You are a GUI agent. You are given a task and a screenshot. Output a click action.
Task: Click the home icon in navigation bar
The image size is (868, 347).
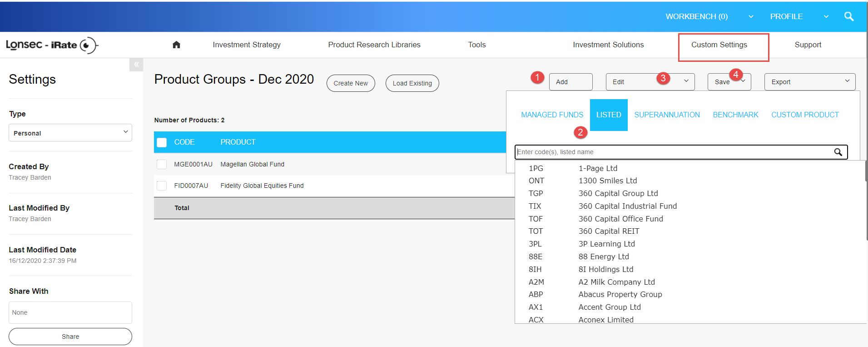(x=176, y=45)
